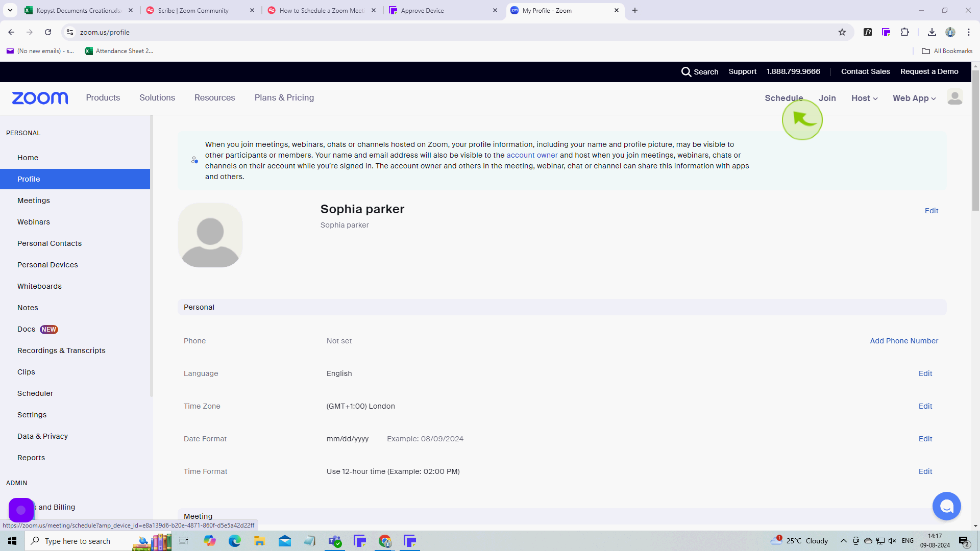Click Join in top navigation

coord(827,98)
